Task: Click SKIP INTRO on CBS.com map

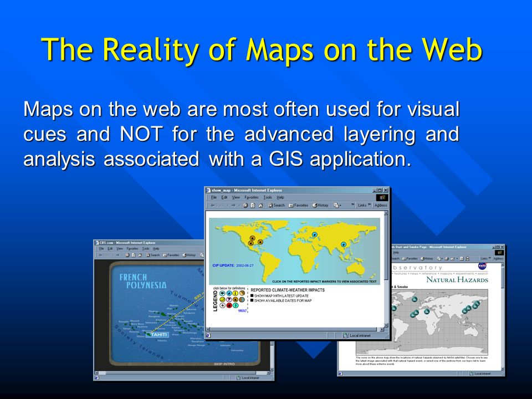Action: (224, 364)
